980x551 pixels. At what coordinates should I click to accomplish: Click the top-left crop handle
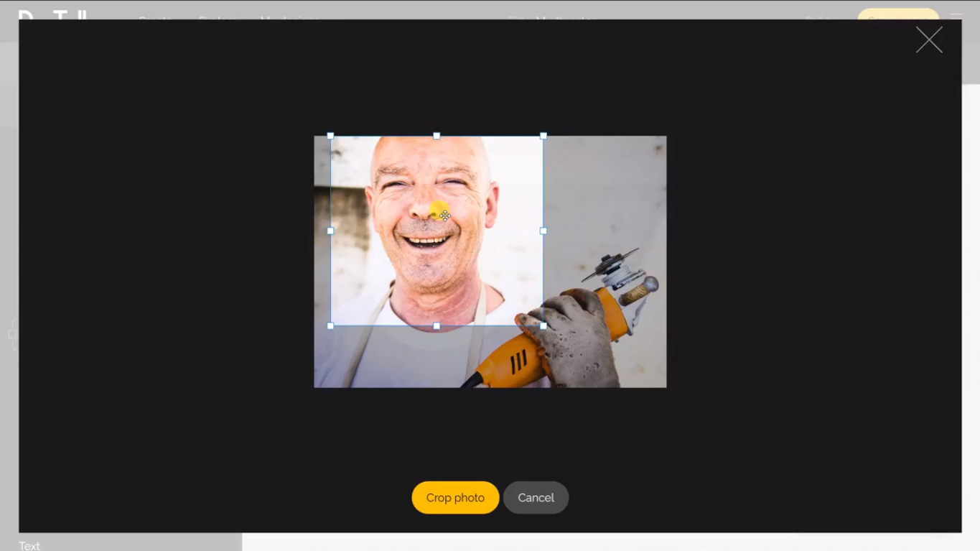click(x=330, y=136)
